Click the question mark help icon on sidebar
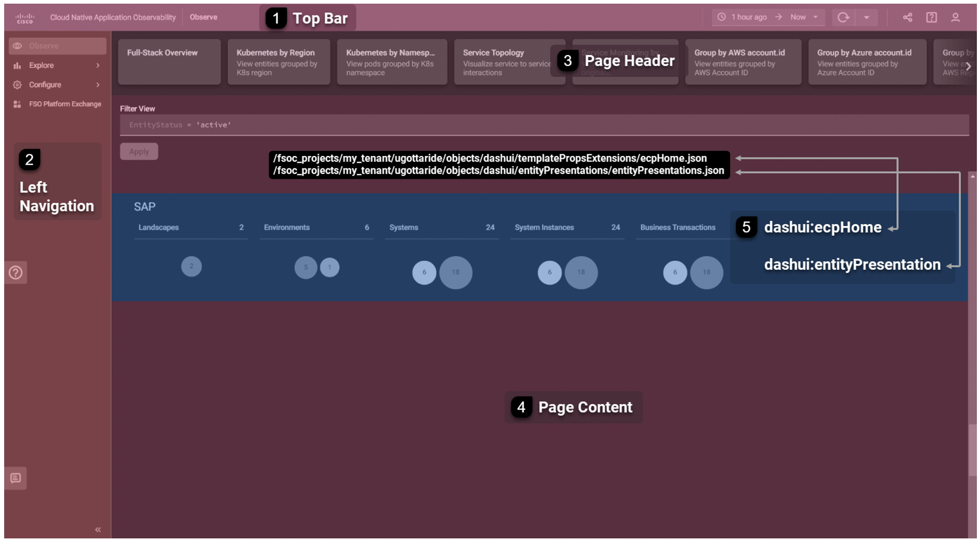Viewport: 980px width, 541px height. 16,272
